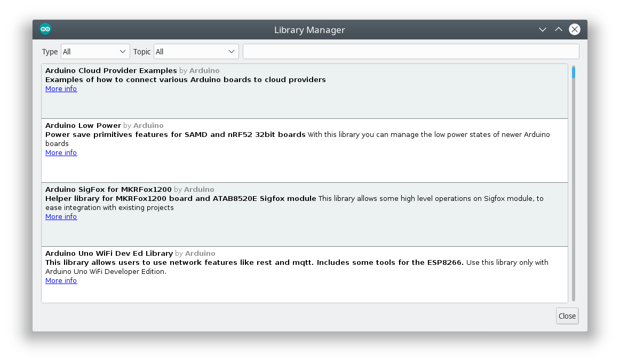Viewport: 620px width, 364px height.
Task: Select the Arduino SigFox for MKRFox1200 title
Action: click(108, 190)
